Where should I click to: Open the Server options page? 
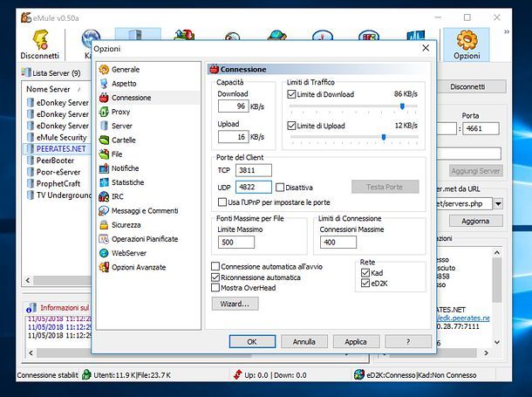pyautogui.click(x=122, y=126)
